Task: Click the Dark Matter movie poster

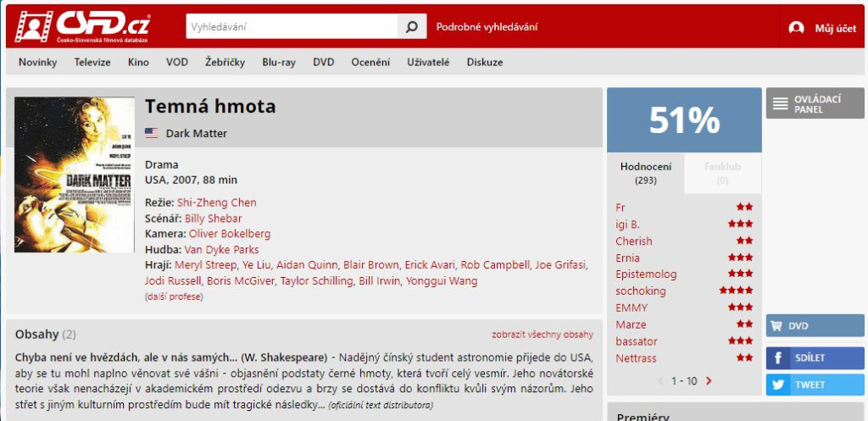Action: (75, 174)
